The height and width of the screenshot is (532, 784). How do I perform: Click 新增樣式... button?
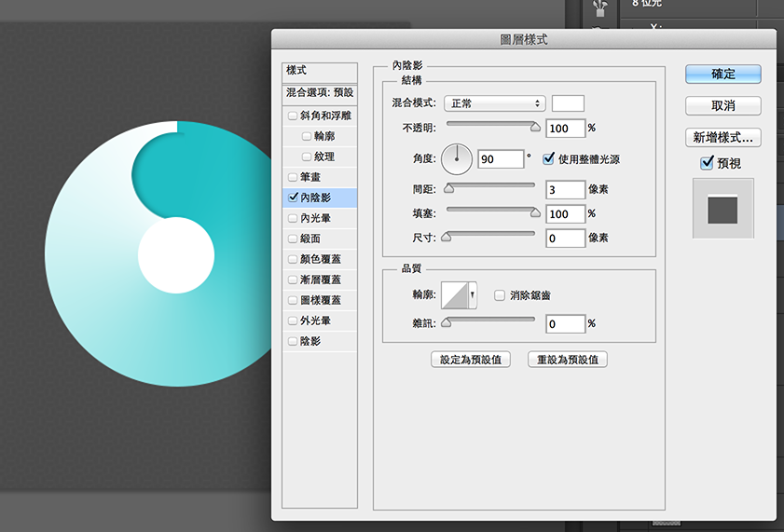(722, 138)
